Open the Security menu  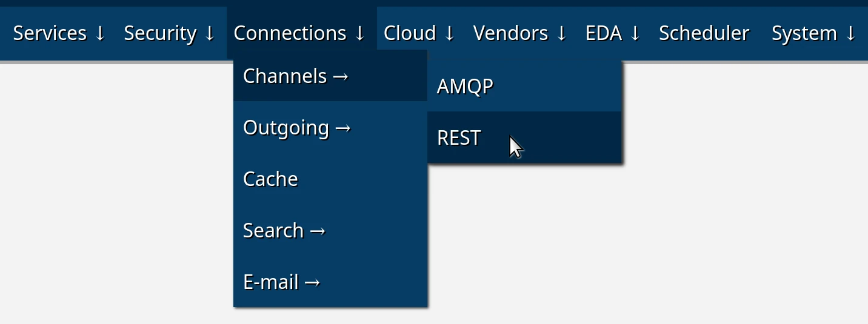pyautogui.click(x=169, y=33)
